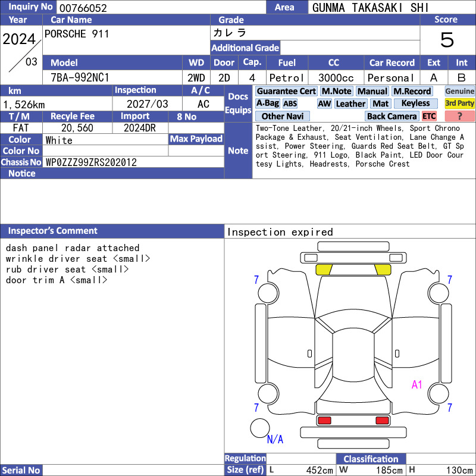
Task: Click the left yellow headlight marker
Action: click(324, 270)
